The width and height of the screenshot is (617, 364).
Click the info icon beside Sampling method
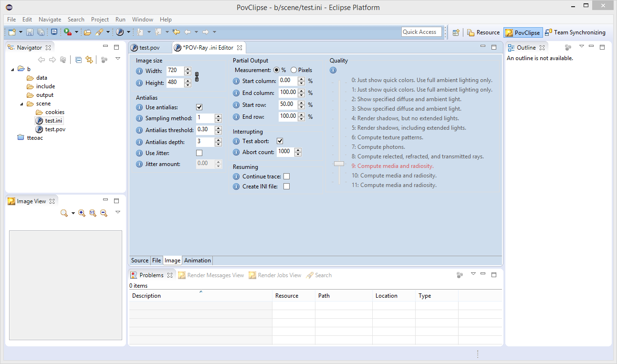[x=139, y=118]
